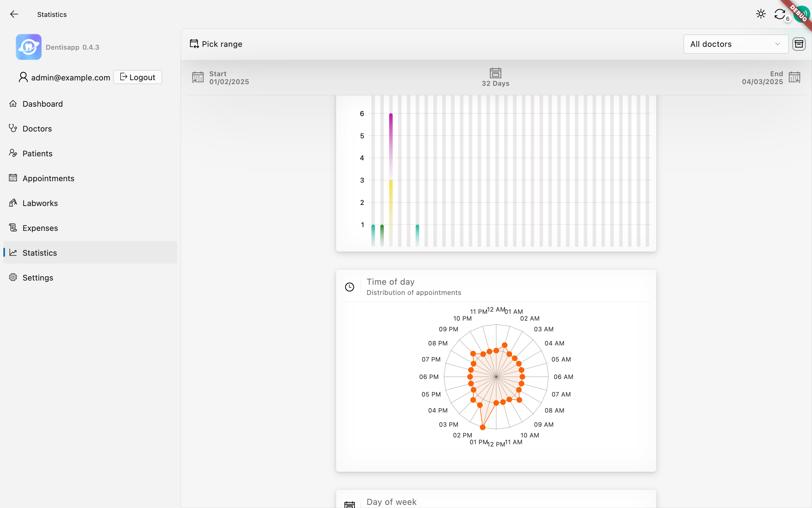
Task: Click the tall magenta bar in the chart
Action: click(391, 146)
